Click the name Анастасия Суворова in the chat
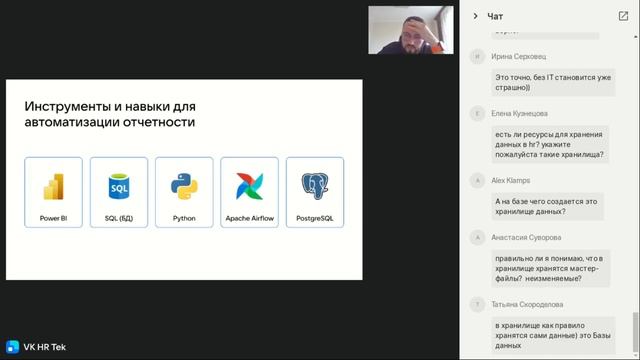This screenshot has height=360, width=640. point(526,238)
